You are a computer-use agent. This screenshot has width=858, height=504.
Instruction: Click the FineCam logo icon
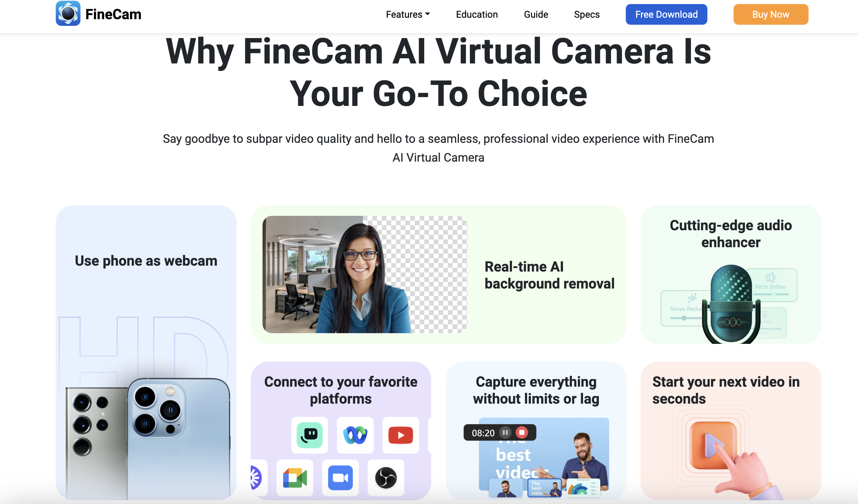click(x=68, y=14)
